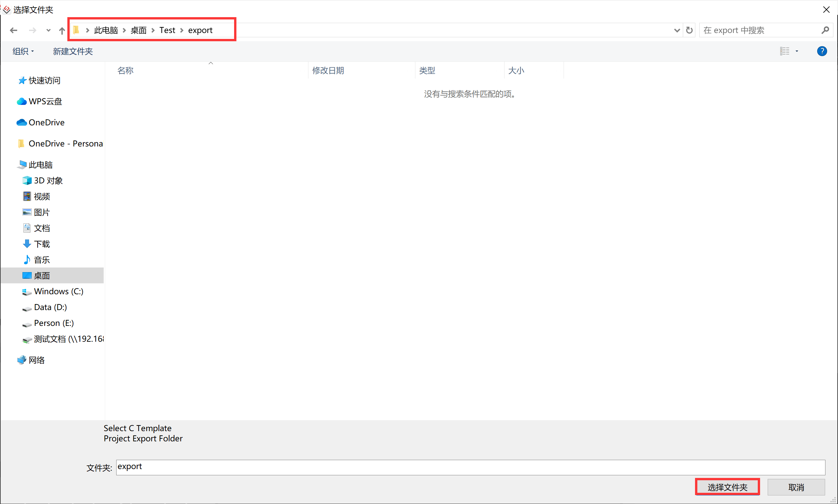
Task: Open 网络 network location
Action: 36,360
